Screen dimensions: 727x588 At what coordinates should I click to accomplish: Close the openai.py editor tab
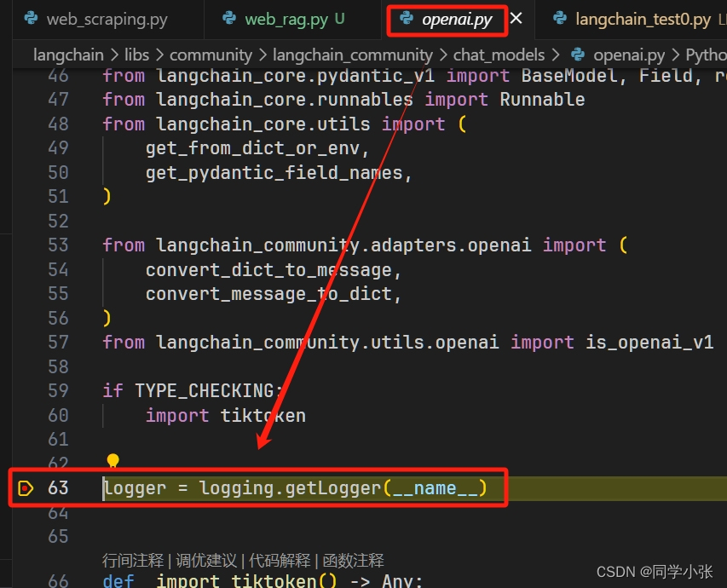tap(514, 16)
